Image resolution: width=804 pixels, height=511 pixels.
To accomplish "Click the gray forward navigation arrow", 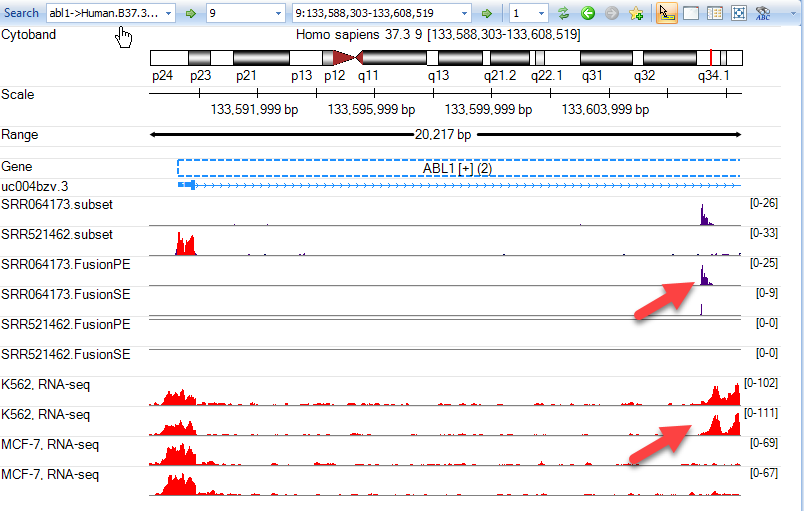I will (x=611, y=13).
